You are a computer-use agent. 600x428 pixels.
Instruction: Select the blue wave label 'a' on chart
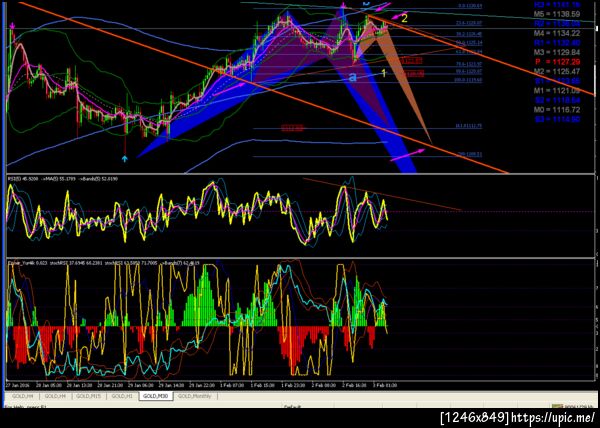pyautogui.click(x=353, y=77)
